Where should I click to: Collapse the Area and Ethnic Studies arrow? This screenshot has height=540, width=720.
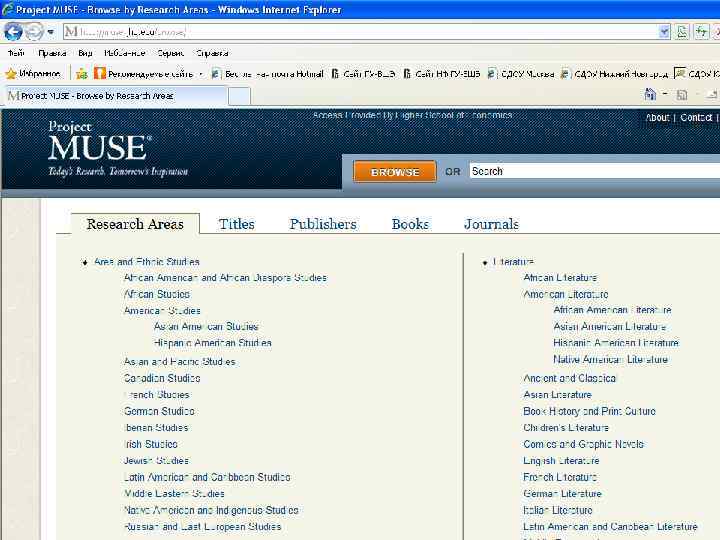84,263
